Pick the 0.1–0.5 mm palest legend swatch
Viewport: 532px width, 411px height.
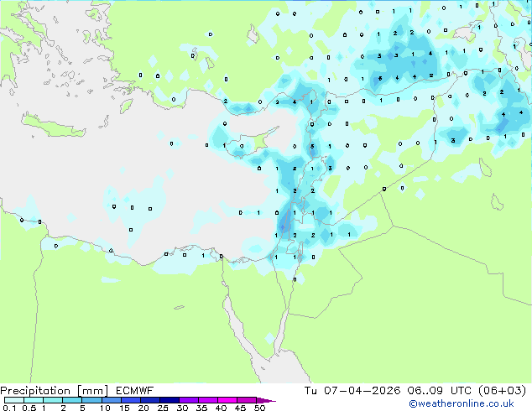tap(14, 400)
